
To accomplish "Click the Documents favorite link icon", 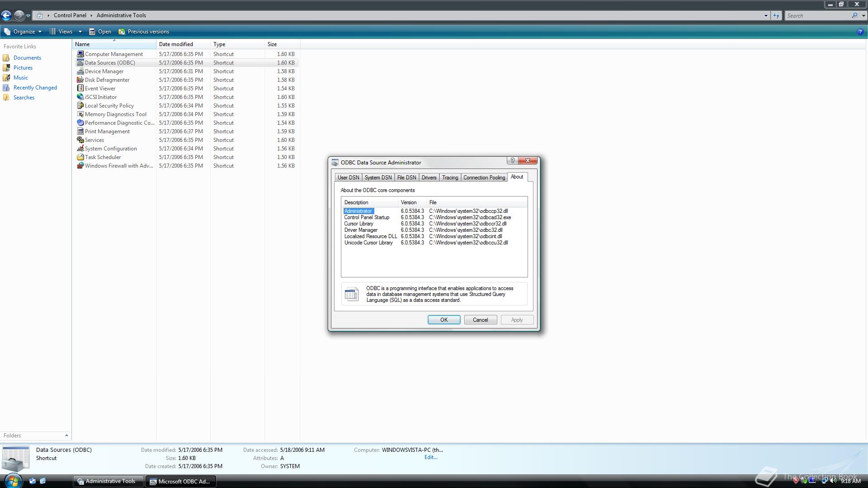I will 6,58.
